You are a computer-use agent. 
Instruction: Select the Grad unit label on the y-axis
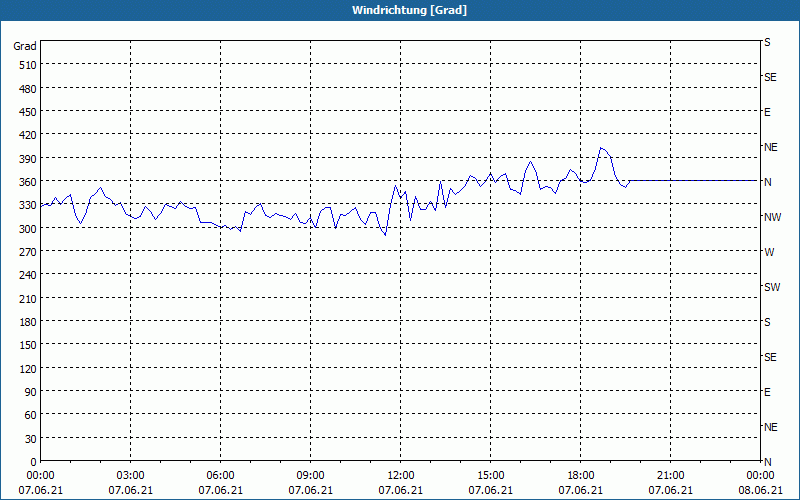25,46
